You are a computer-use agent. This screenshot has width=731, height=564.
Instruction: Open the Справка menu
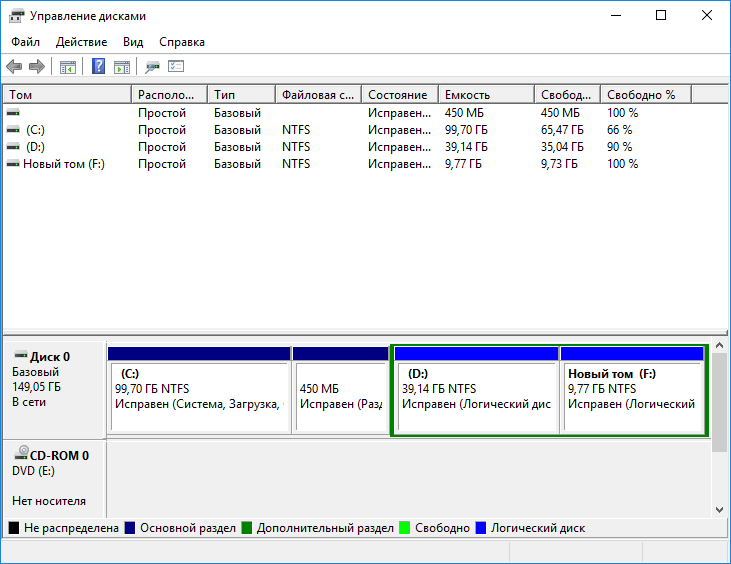click(182, 42)
